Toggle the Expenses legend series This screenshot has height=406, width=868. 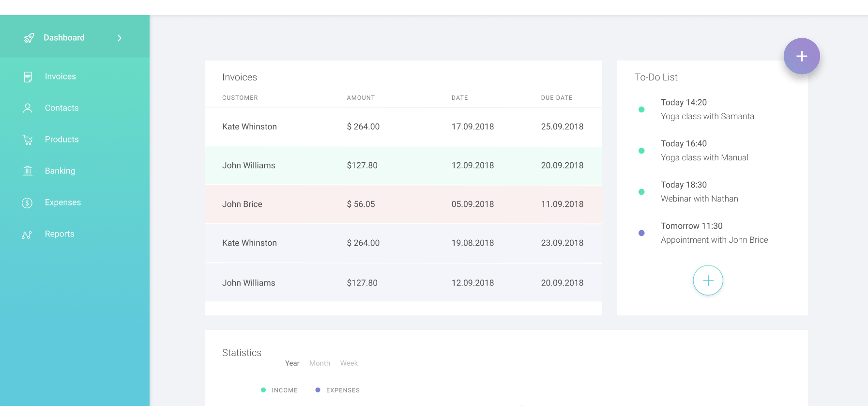coord(337,390)
